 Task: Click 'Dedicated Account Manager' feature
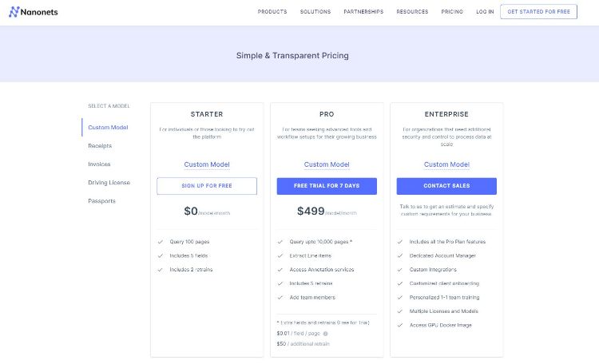click(x=442, y=255)
